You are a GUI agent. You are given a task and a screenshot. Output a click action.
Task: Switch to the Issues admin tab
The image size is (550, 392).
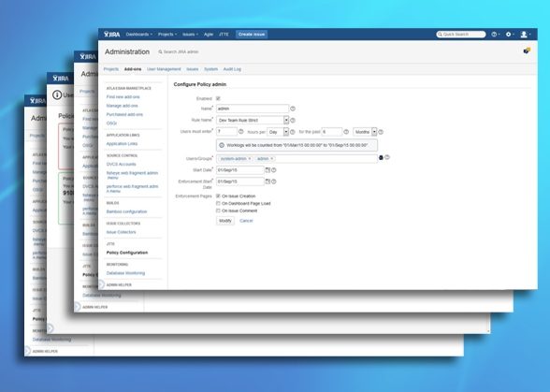click(x=193, y=69)
